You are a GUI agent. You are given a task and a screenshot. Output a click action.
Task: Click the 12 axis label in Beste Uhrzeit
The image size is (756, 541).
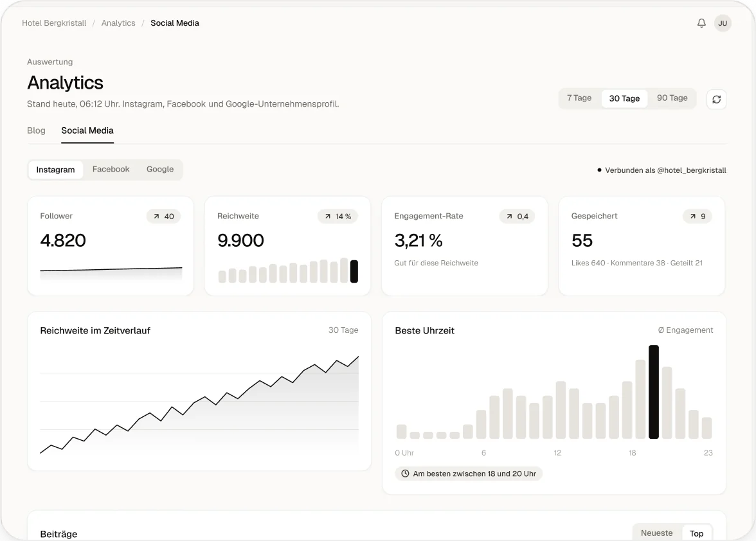(x=557, y=453)
